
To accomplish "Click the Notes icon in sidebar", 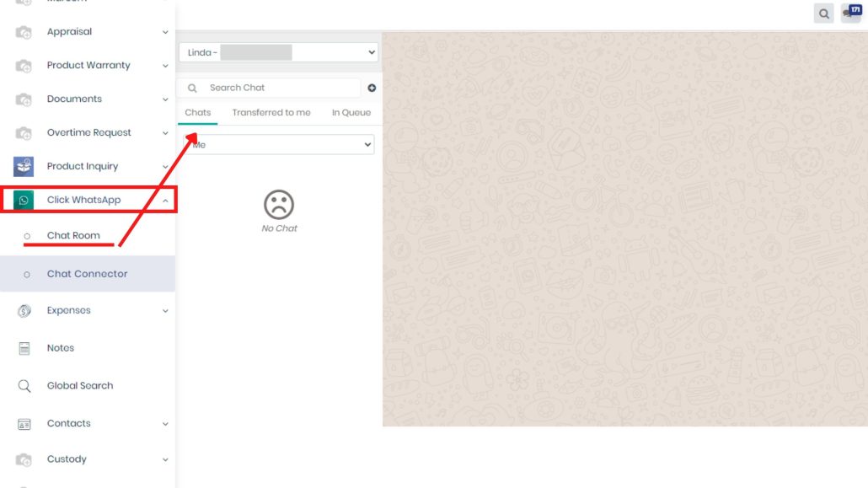I will [24, 348].
